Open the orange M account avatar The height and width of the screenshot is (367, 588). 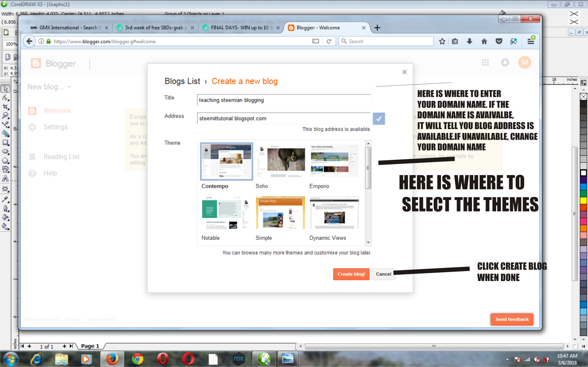pyautogui.click(x=525, y=63)
